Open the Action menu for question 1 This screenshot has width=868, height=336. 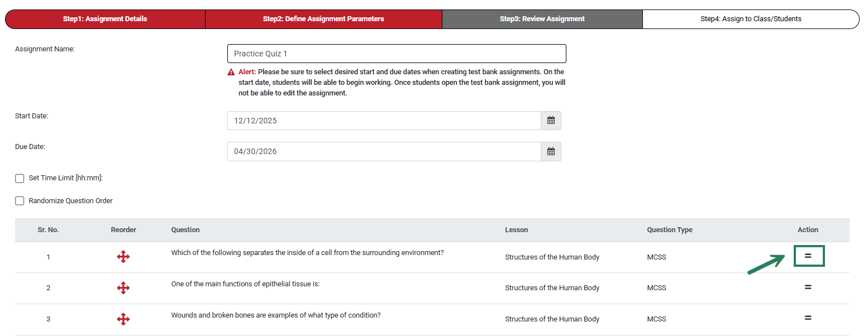pos(809,256)
